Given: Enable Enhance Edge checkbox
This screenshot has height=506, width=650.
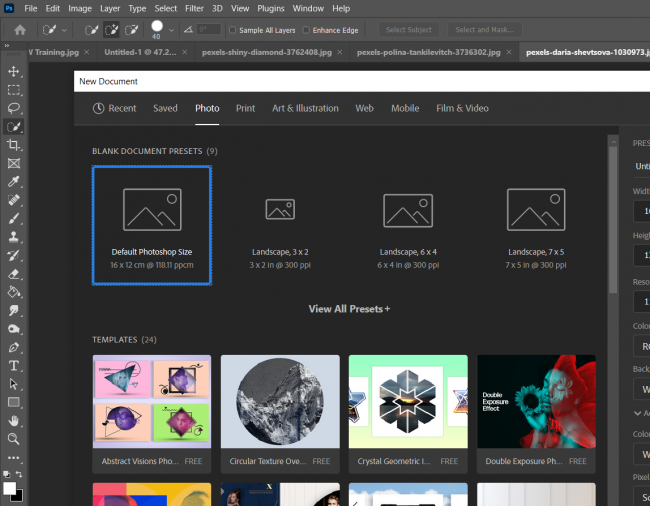Looking at the screenshot, I should coord(306,30).
